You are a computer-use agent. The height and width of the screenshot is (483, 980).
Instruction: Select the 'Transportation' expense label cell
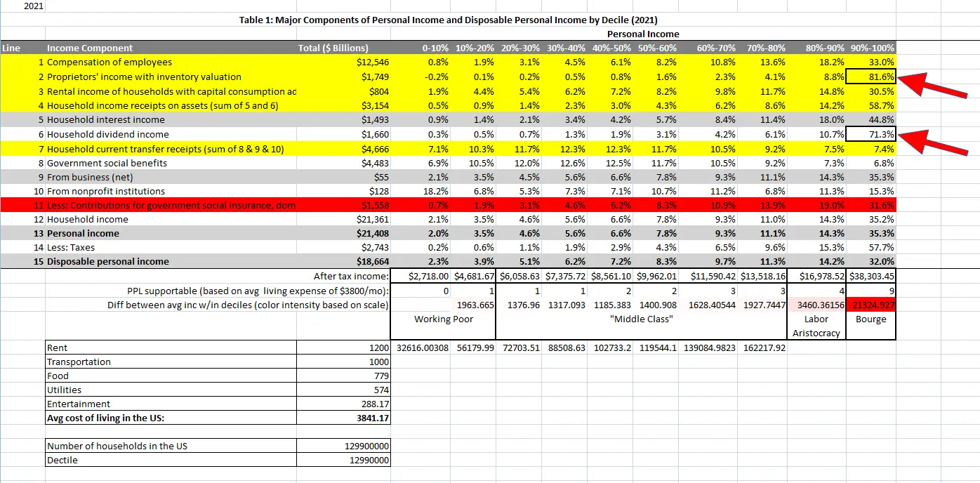click(x=79, y=362)
